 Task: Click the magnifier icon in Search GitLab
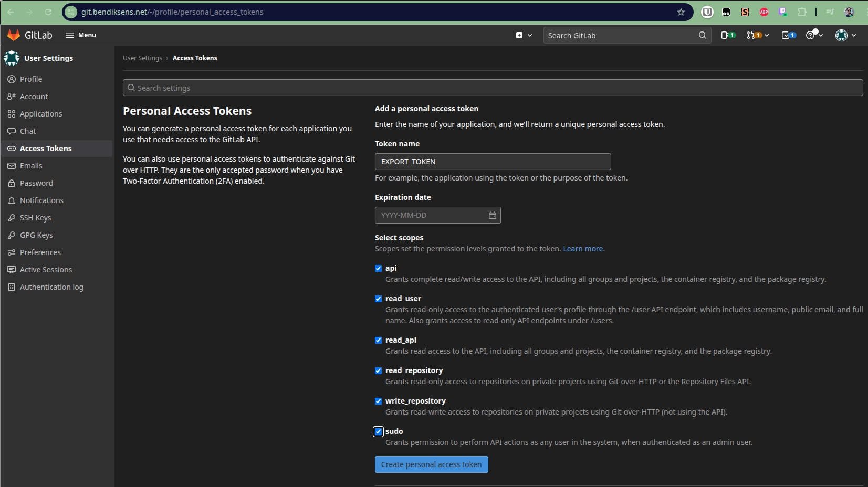click(x=703, y=35)
